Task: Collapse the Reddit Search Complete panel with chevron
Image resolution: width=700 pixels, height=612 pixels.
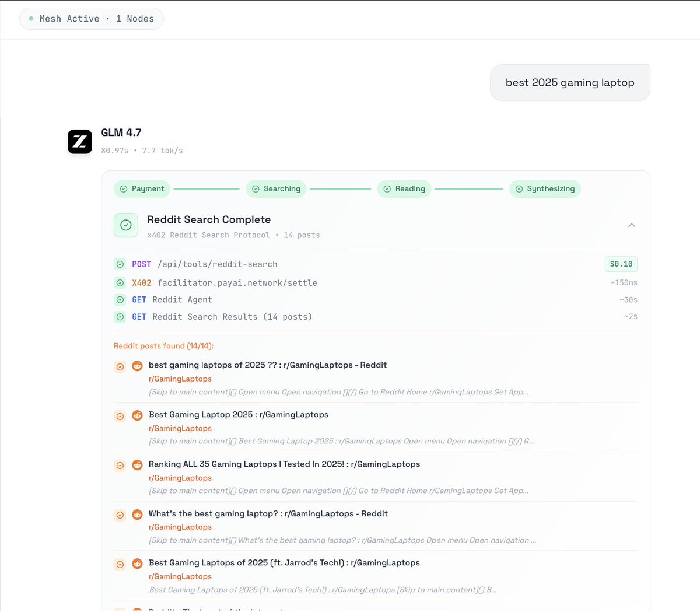Action: pos(632,225)
